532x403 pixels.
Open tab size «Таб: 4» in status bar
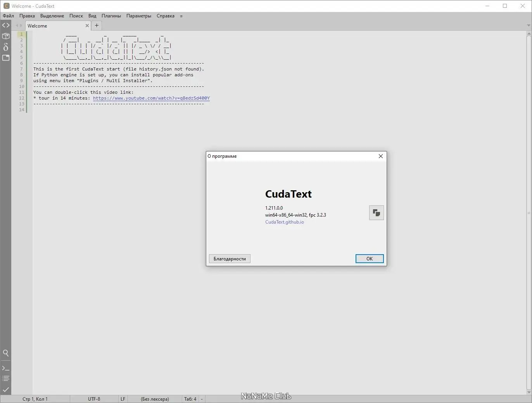190,399
